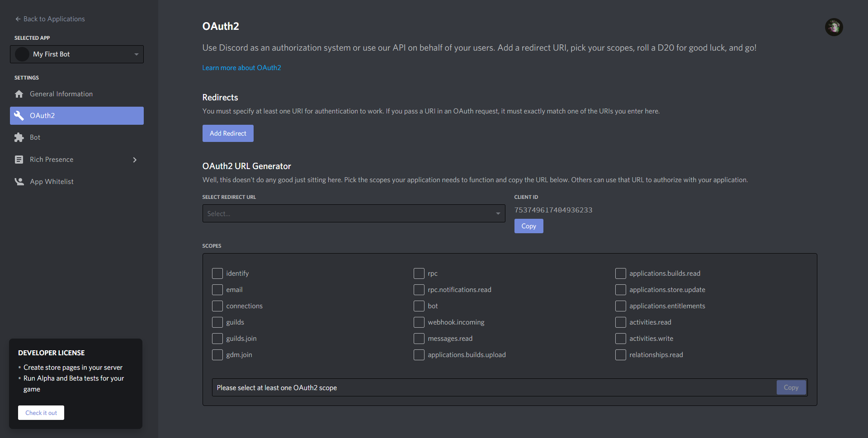
Task: Enable applications.builds.read scope
Action: [621, 273]
